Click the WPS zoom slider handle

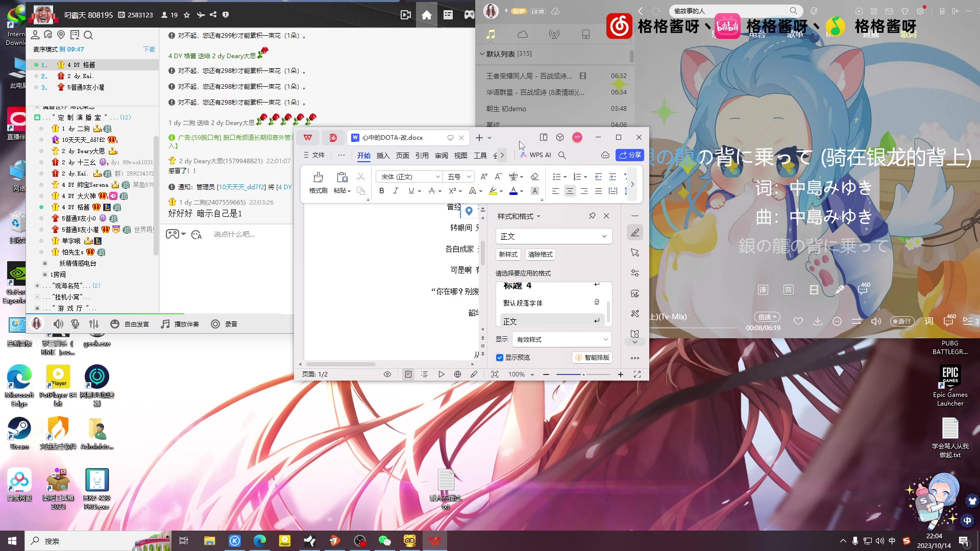(583, 374)
